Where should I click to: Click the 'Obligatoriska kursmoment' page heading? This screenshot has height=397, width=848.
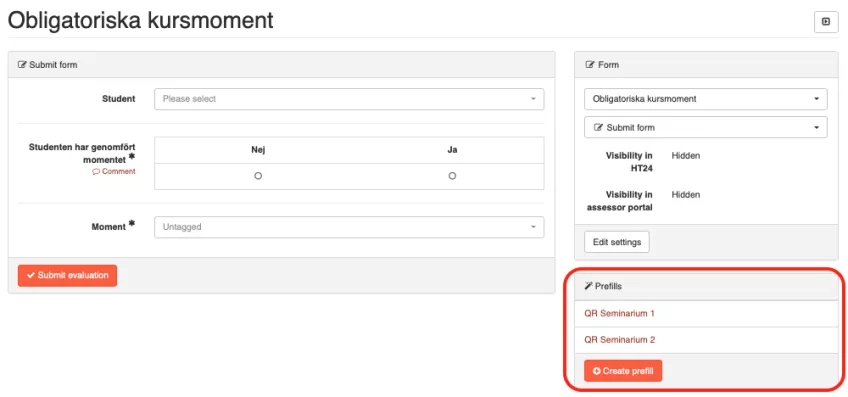click(141, 21)
